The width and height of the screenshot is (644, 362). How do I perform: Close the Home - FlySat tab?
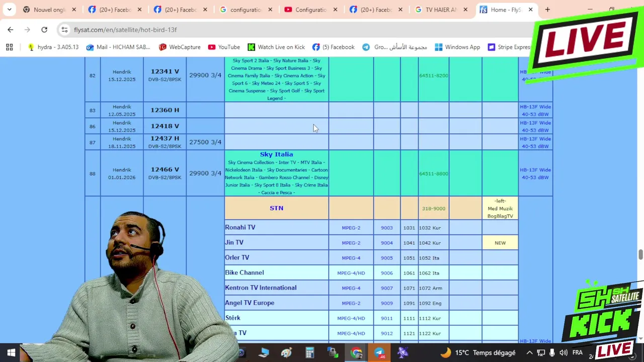click(x=530, y=10)
